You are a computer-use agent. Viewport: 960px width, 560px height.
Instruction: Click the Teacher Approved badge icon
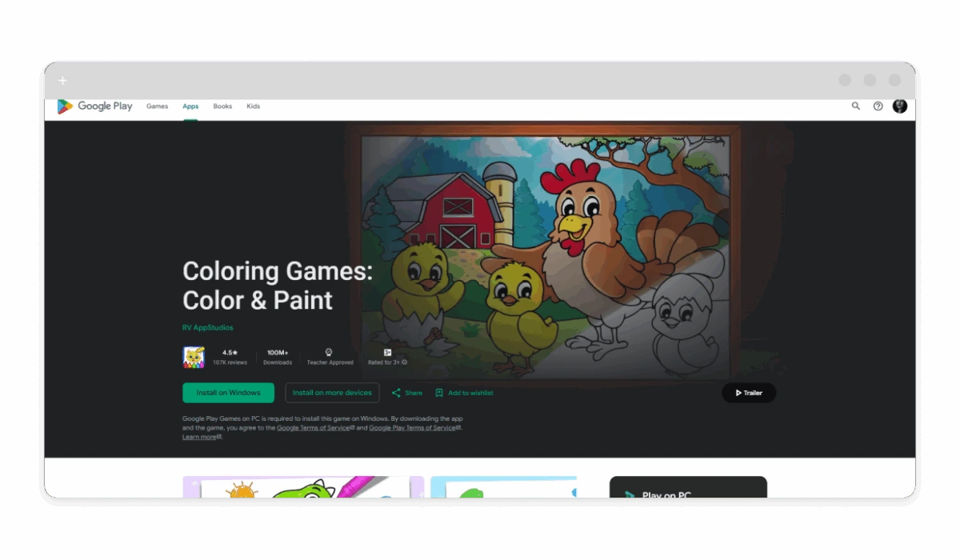(x=329, y=352)
